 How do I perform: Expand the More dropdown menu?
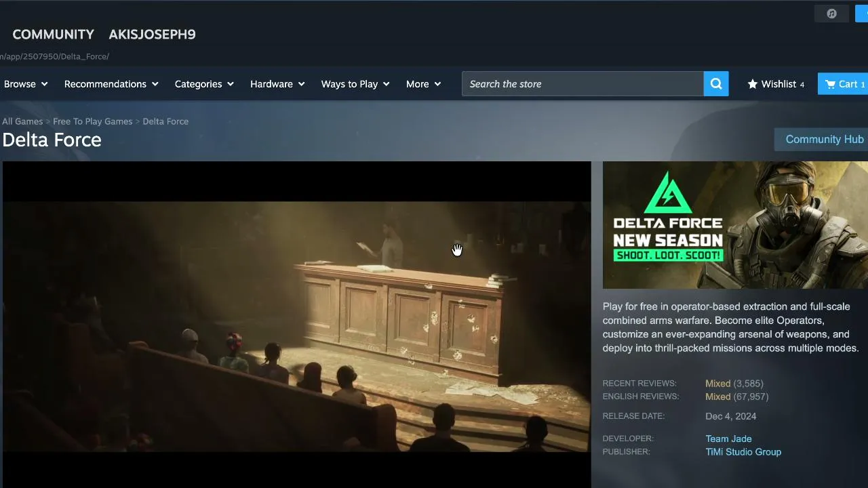pyautogui.click(x=423, y=84)
